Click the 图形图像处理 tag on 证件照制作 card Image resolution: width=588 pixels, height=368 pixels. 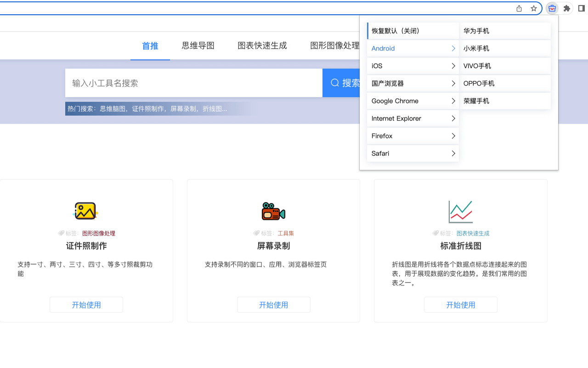[99, 233]
